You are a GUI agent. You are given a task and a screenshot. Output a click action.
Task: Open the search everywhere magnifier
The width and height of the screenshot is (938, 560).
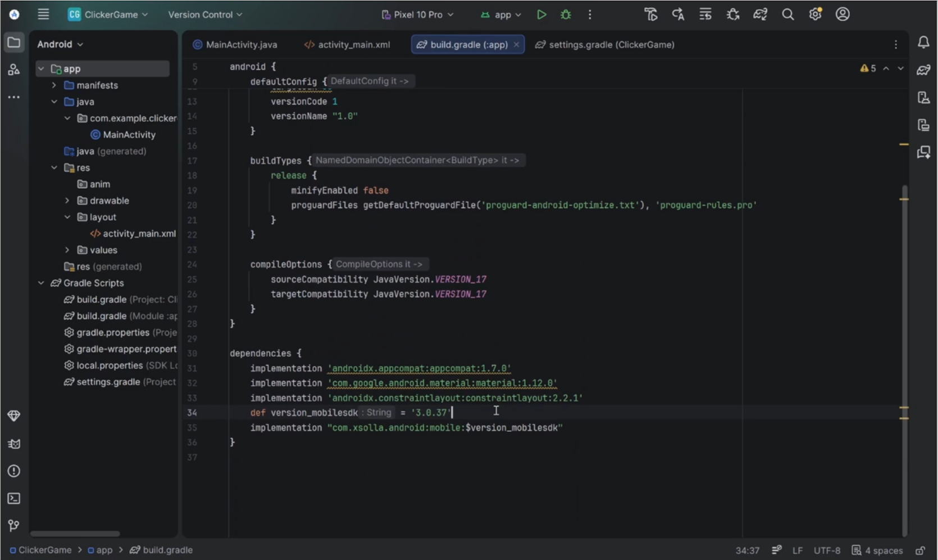click(x=787, y=15)
